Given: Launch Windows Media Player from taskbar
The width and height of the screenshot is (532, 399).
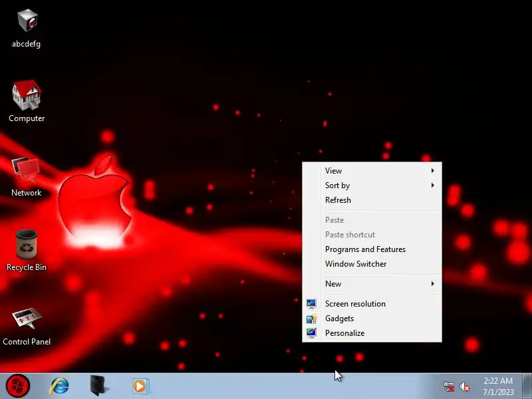Looking at the screenshot, I should point(140,386).
